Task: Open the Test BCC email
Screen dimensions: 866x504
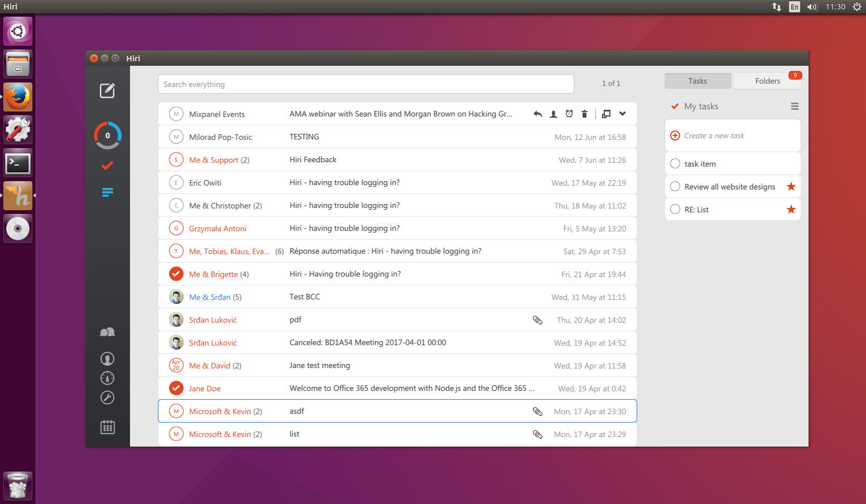Action: click(397, 297)
